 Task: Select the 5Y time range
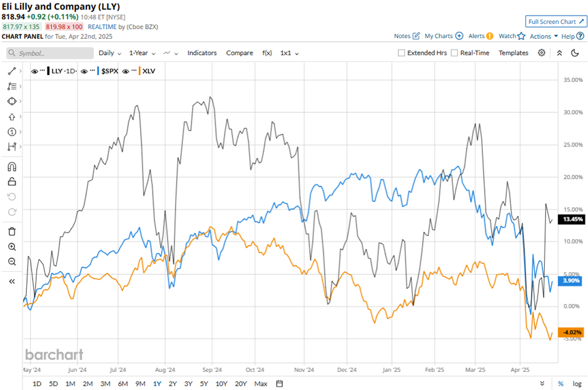click(x=204, y=384)
